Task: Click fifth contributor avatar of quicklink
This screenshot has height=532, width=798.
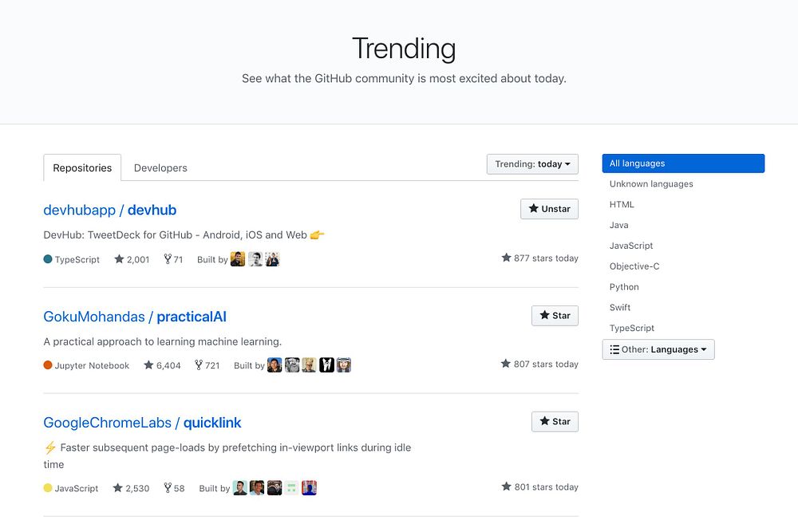Action: coord(309,488)
